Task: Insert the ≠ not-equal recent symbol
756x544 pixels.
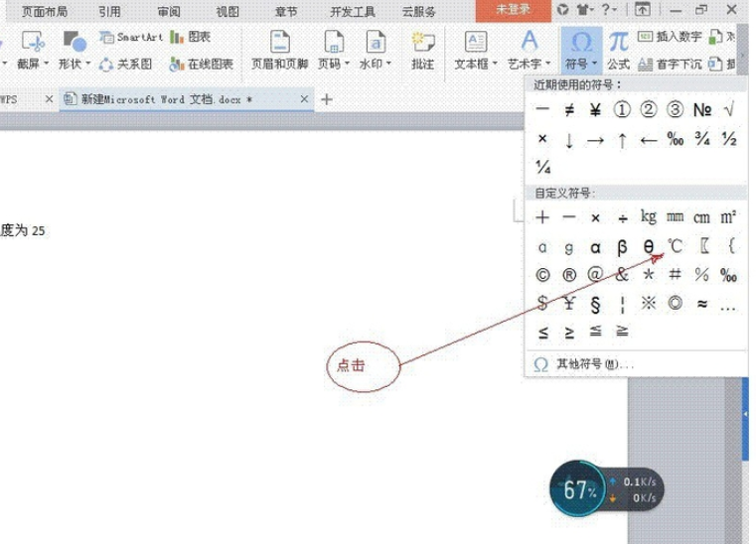Action: [x=569, y=110]
